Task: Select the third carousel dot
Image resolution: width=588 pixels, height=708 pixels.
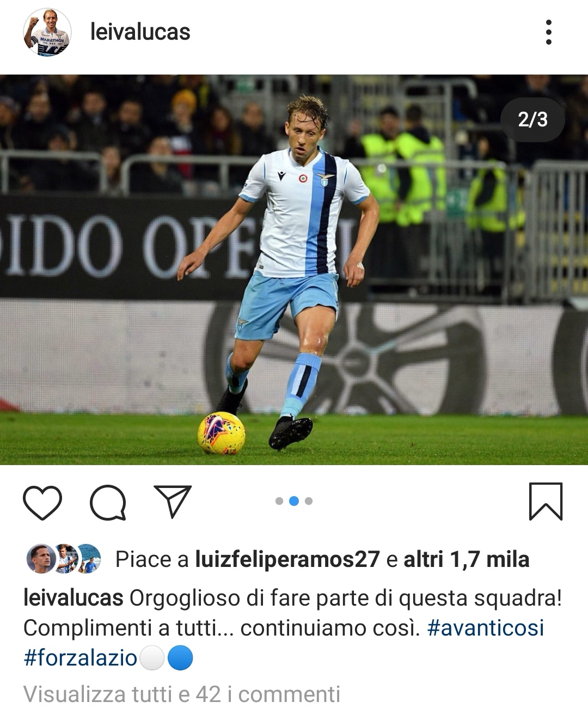Action: tap(309, 501)
